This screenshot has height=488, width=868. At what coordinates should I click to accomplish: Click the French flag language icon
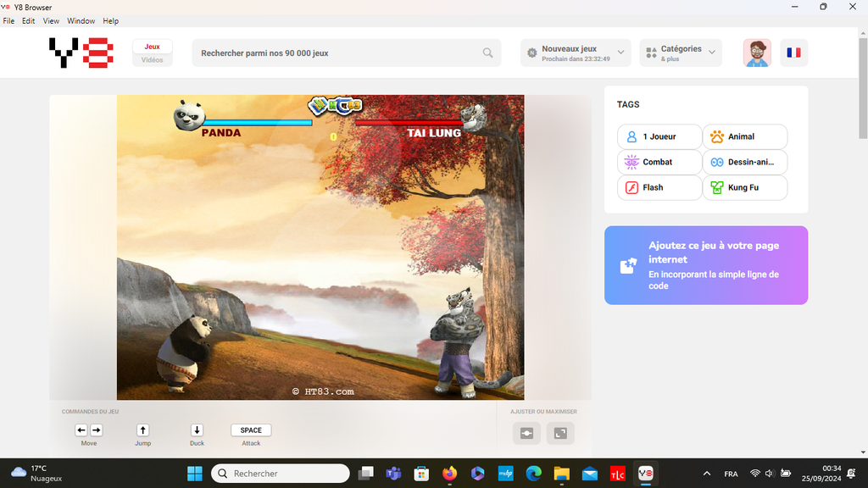pyautogui.click(x=793, y=53)
